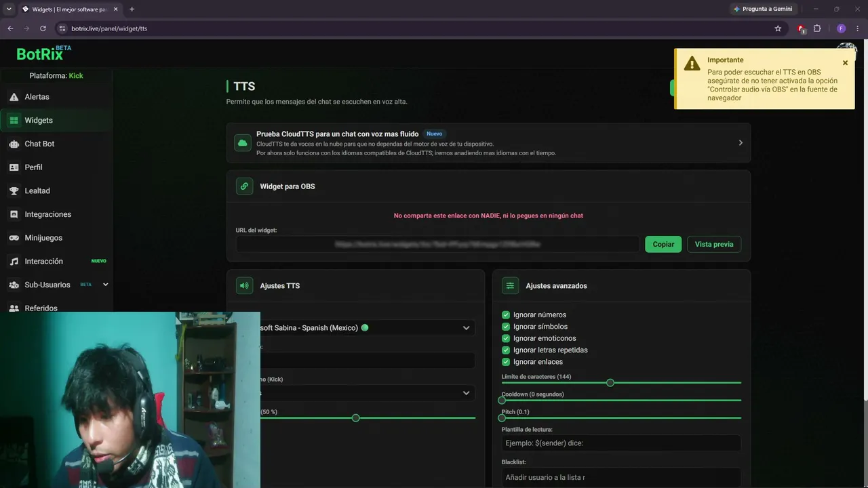Click the "Nuevo" badge on CloudTTS banner
The width and height of the screenshot is (868, 488).
click(434, 134)
